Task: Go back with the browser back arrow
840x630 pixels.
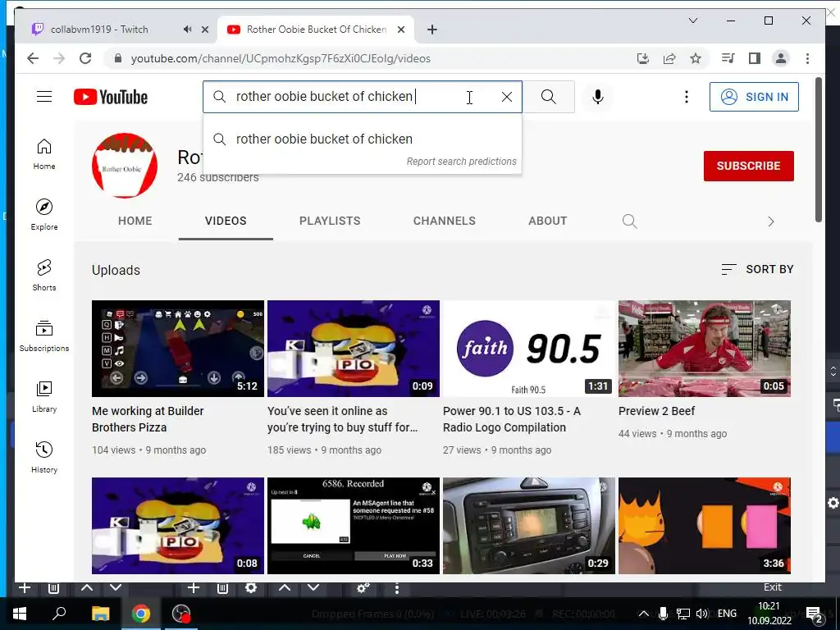Action: click(33, 58)
